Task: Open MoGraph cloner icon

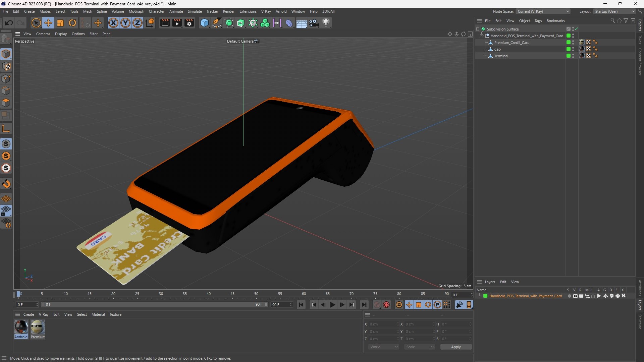Action: 265,23
